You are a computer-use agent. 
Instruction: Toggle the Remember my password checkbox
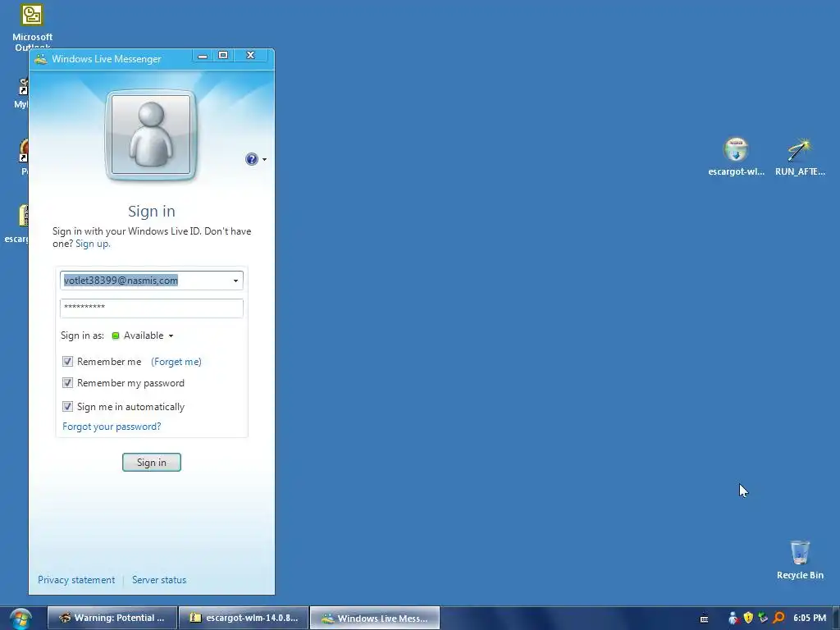coord(67,383)
